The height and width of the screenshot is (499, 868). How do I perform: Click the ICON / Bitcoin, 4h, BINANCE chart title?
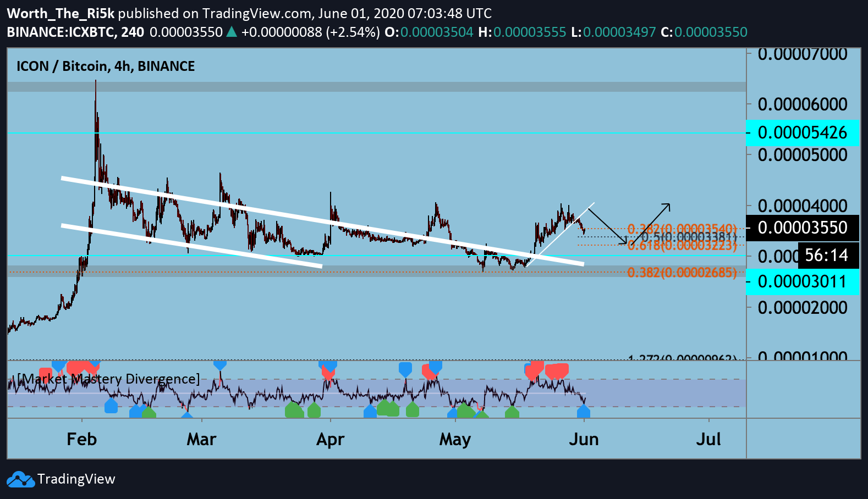tap(106, 66)
